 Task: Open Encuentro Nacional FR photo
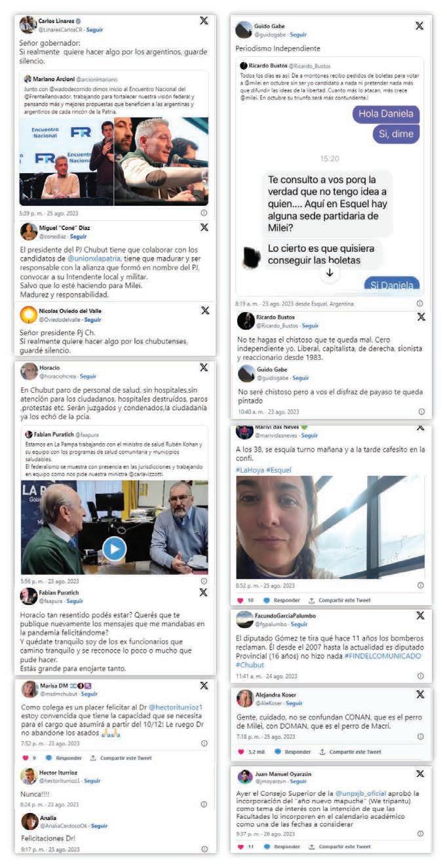coord(114,162)
